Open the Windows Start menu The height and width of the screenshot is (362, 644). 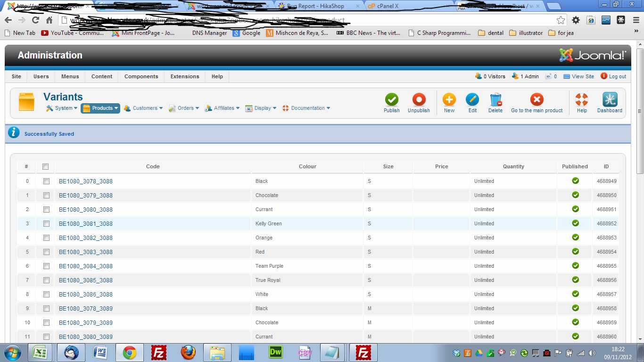pyautogui.click(x=12, y=353)
